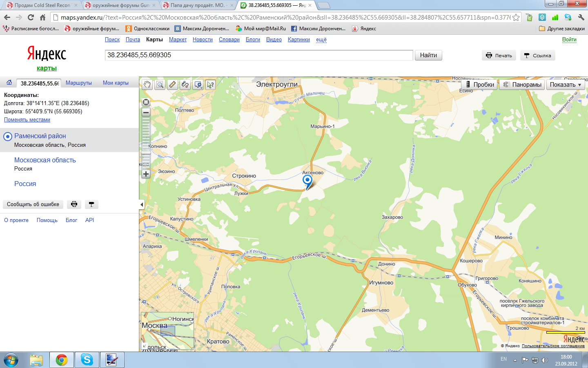The height and width of the screenshot is (368, 588).
Task: Collapse the overview minimap with its corner arrow
Action: point(144,346)
